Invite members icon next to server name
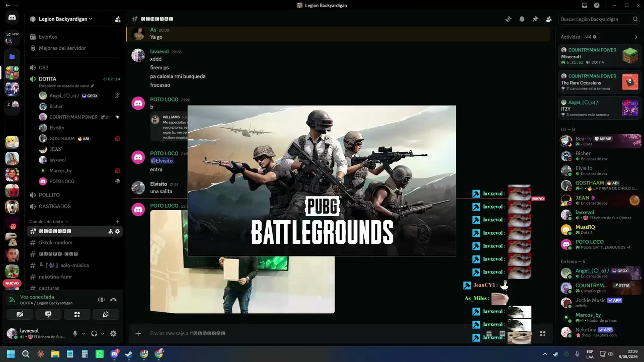644x362 pixels. 117,19
